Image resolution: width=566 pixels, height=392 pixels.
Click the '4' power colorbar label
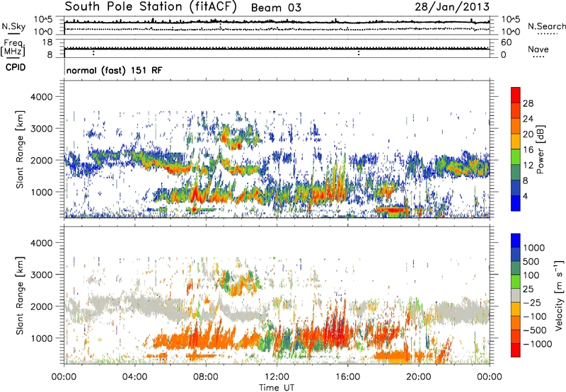[x=526, y=197]
